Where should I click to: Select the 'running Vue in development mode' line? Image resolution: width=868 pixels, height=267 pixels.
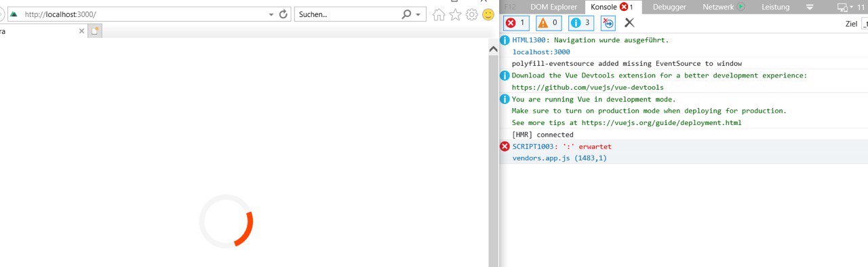[x=594, y=99]
